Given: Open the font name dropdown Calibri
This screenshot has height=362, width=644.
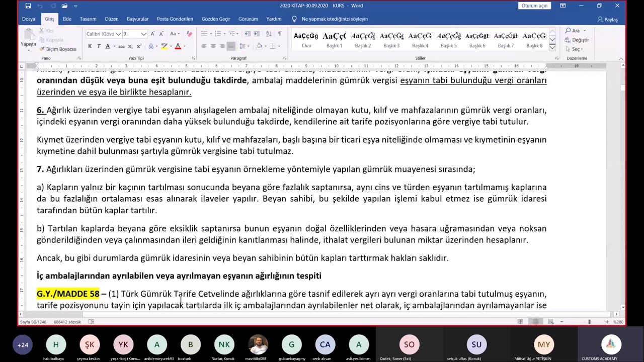Looking at the screenshot, I should click(x=118, y=34).
